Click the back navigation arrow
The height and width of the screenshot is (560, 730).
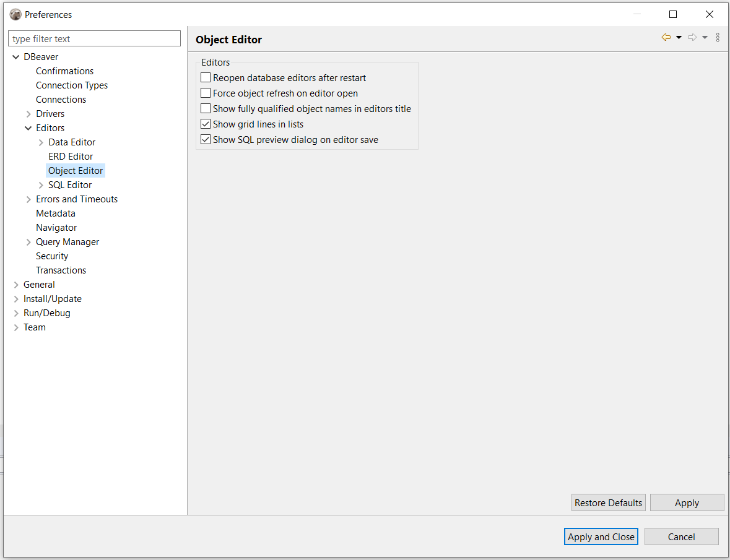point(667,37)
